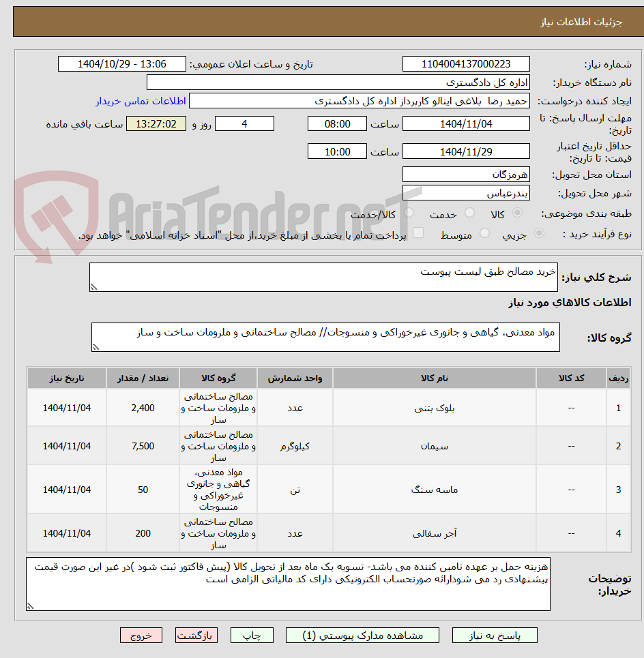
Task: Select the کالا radio button
Action: (518, 213)
